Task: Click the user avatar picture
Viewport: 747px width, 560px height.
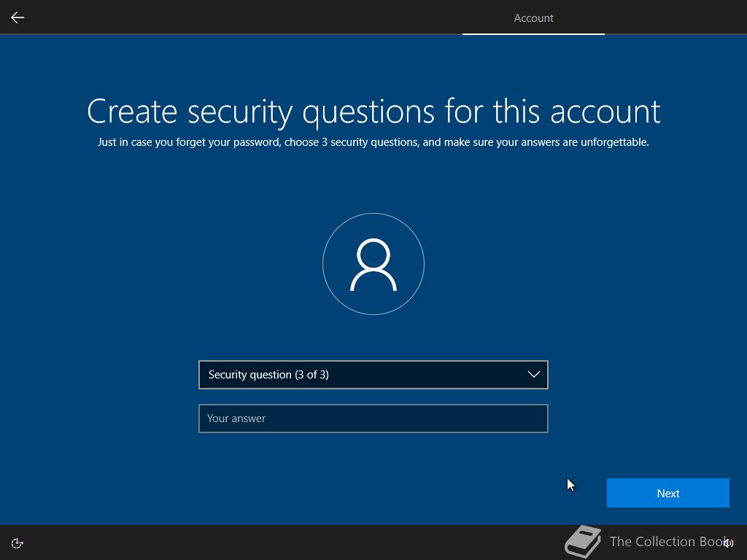Action: (x=373, y=264)
